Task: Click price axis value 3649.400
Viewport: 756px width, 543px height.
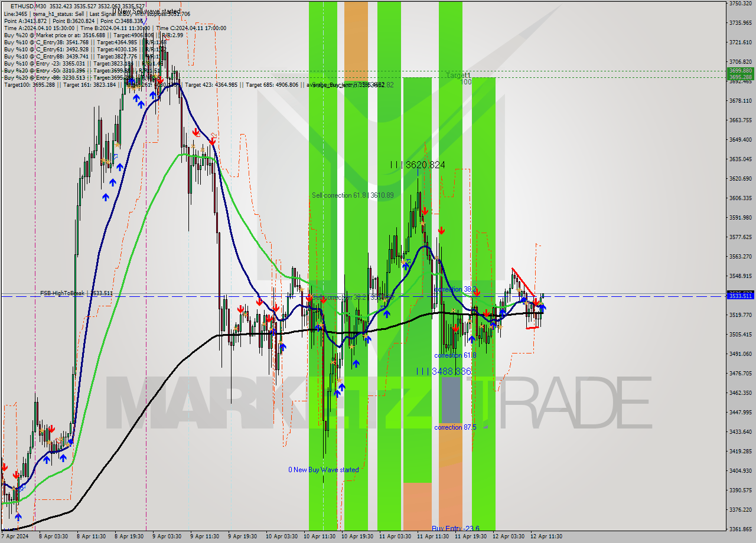Action: pos(740,140)
